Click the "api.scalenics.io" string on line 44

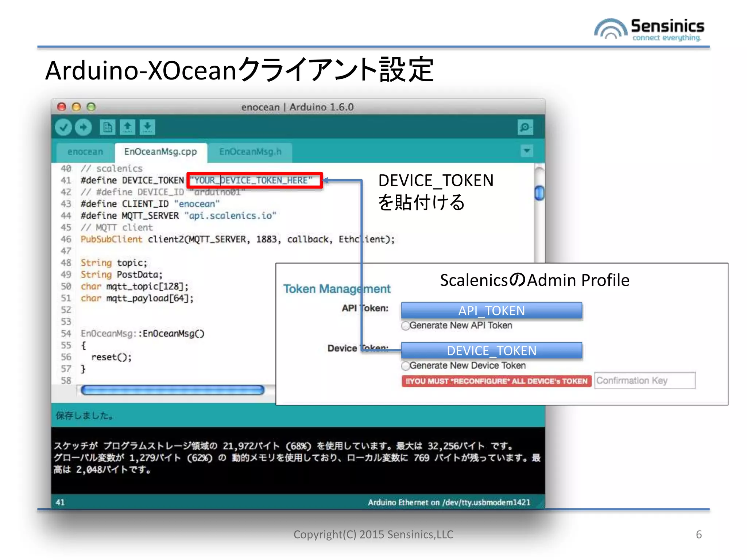pos(231,216)
